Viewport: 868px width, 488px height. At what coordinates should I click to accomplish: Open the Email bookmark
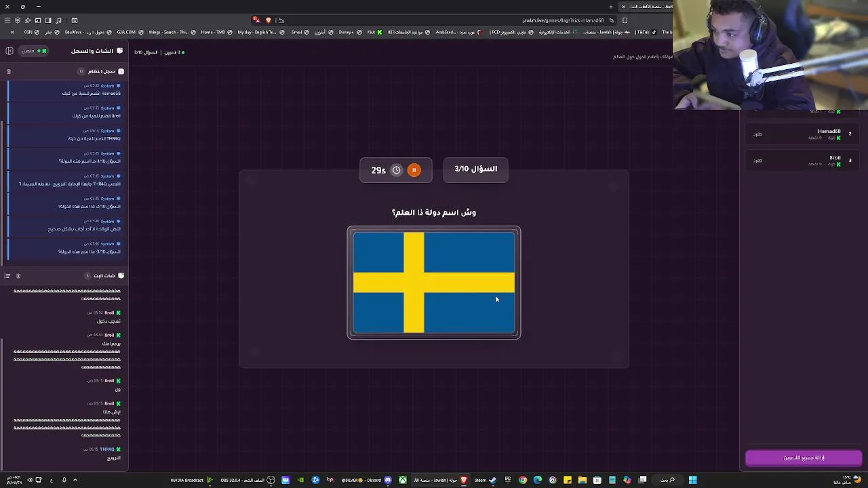click(x=298, y=32)
